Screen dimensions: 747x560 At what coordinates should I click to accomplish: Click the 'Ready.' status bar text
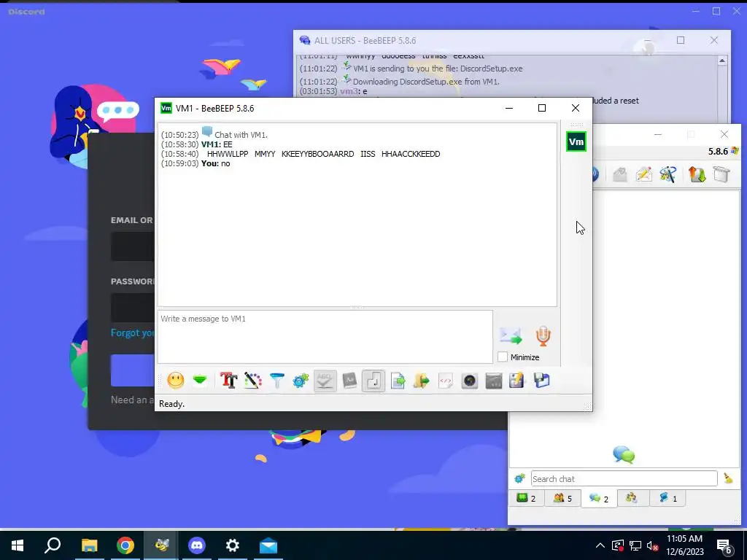tap(171, 404)
